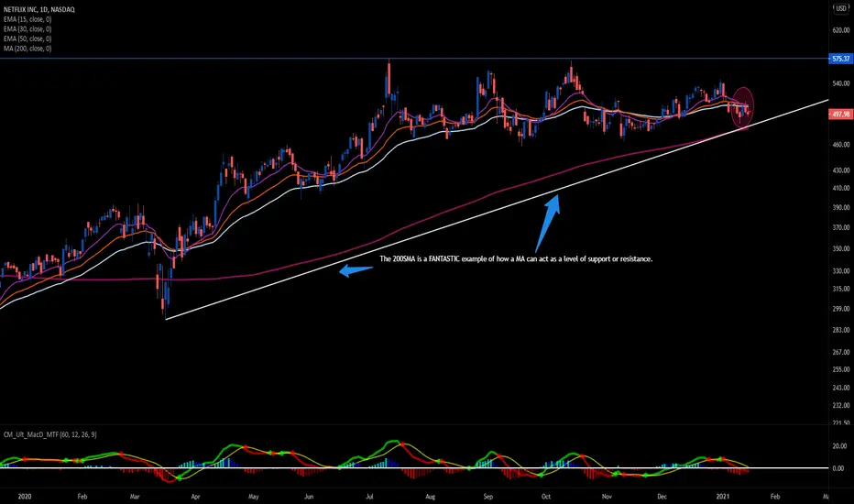
Task: Click the 20.00 MACD scale value
Action: [838, 446]
